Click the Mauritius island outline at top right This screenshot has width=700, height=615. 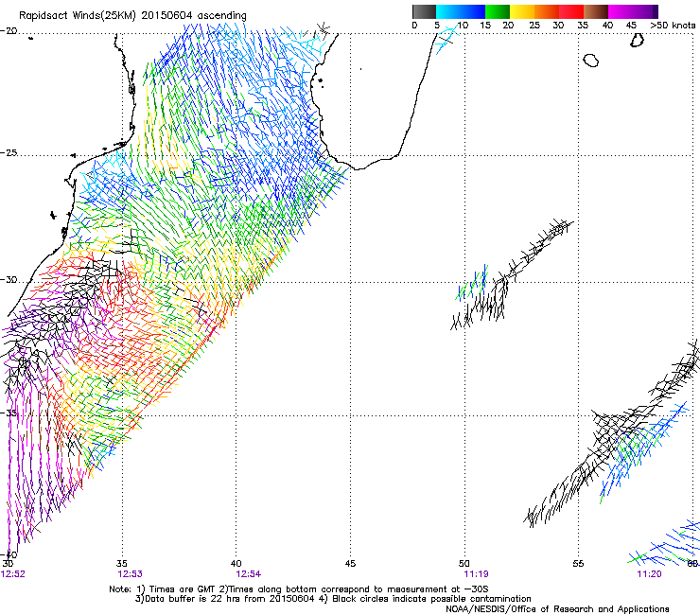click(638, 40)
